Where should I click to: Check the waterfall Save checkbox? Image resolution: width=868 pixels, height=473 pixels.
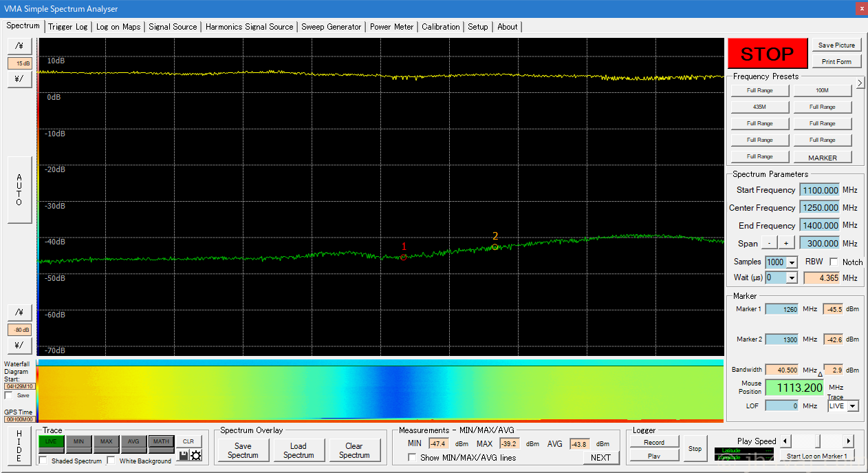click(x=8, y=395)
